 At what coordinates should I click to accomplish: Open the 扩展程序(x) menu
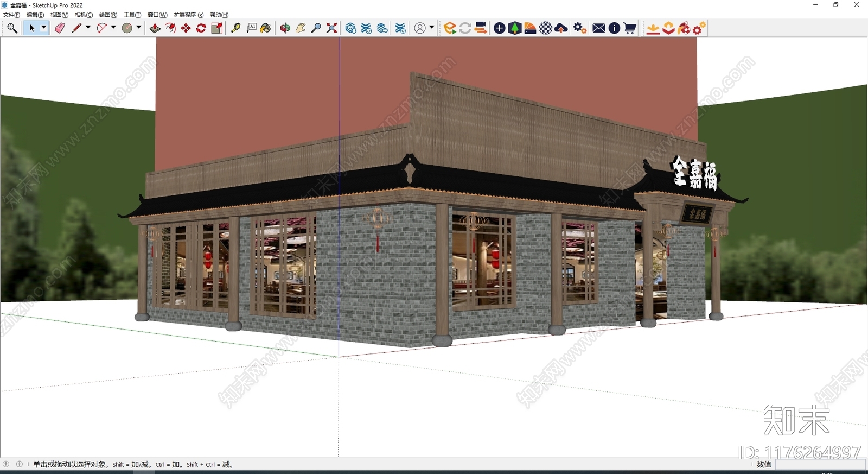tap(189, 15)
